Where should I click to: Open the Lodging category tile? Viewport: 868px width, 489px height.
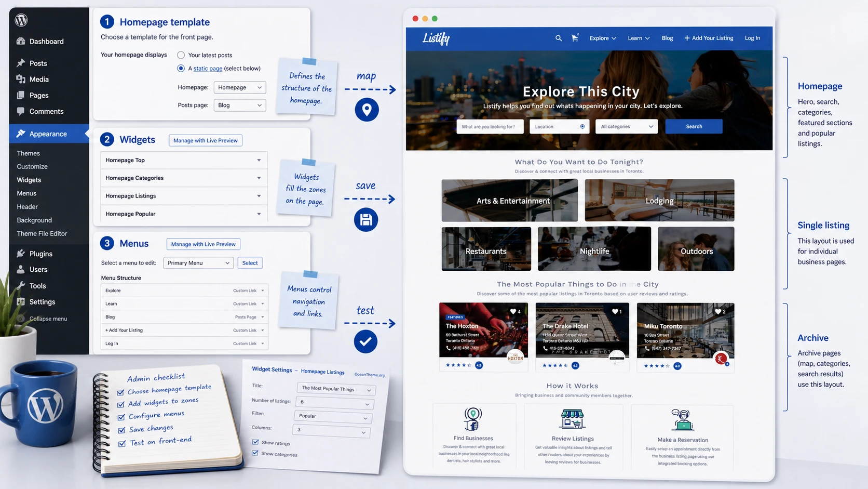point(659,201)
